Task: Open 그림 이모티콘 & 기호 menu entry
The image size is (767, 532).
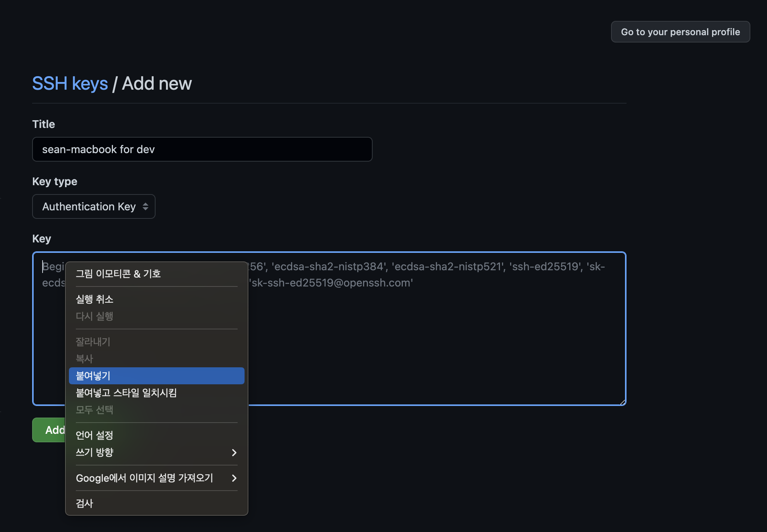Action: pos(118,274)
